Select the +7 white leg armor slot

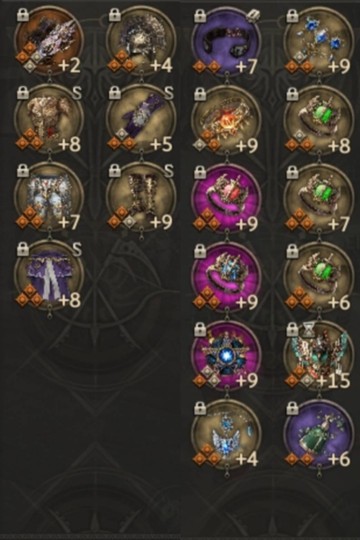coord(49,197)
